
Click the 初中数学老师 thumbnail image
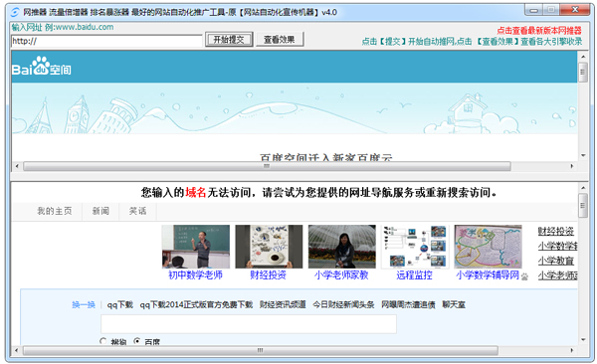(196, 247)
